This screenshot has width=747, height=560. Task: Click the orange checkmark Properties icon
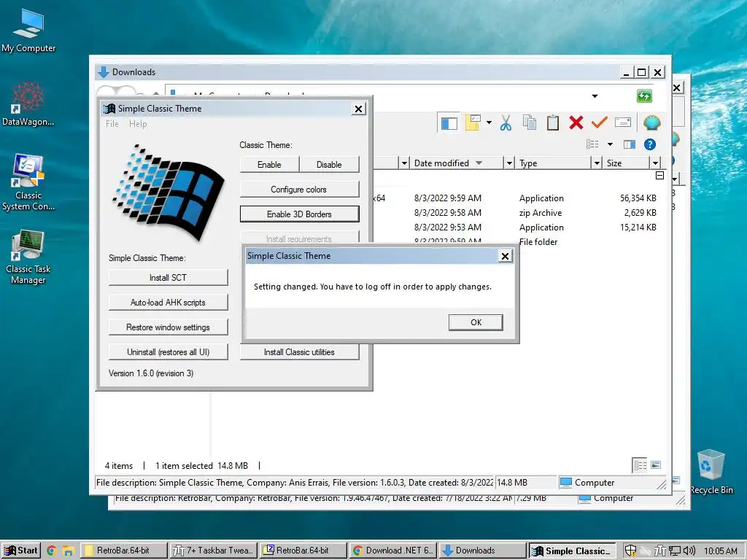[600, 122]
